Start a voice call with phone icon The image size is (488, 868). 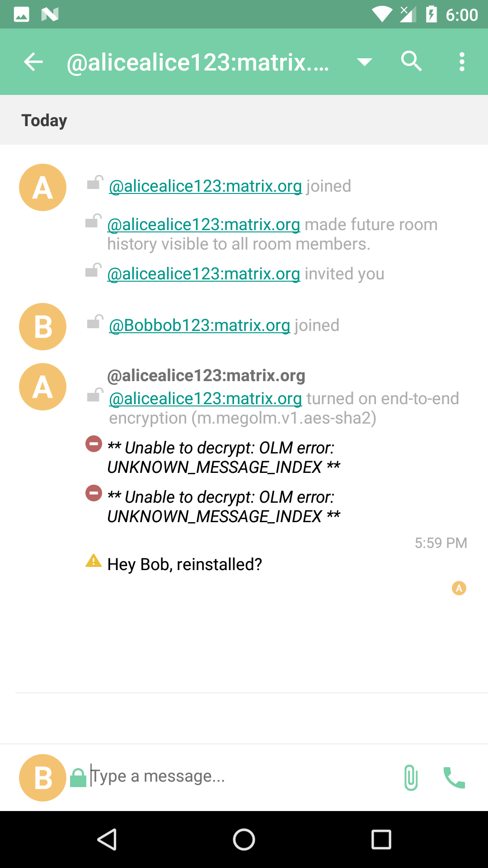tap(454, 778)
